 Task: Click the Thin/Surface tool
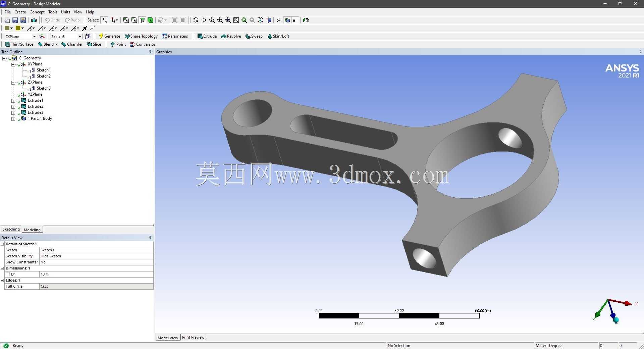[x=19, y=44]
